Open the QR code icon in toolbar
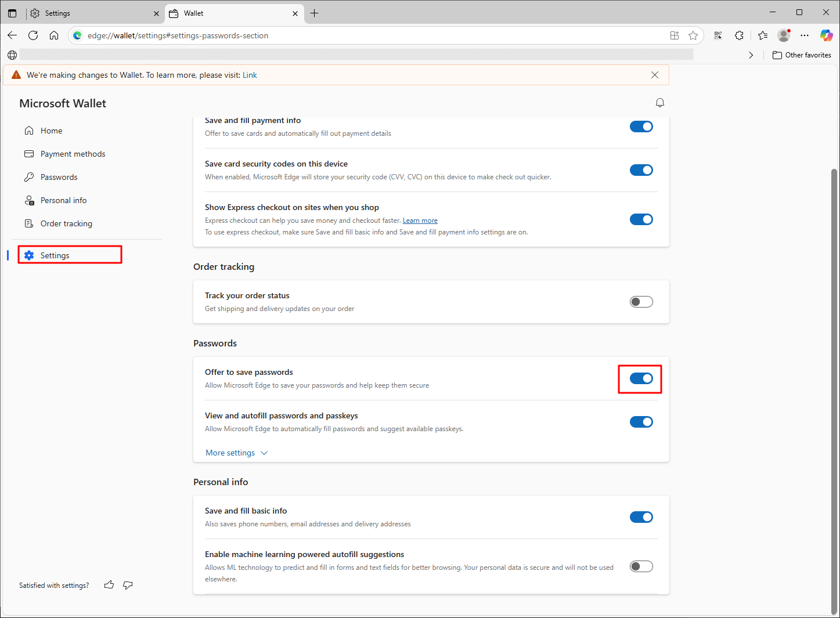This screenshot has width=840, height=618. coord(718,35)
